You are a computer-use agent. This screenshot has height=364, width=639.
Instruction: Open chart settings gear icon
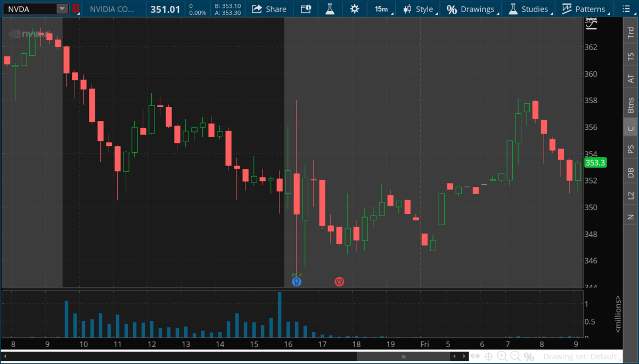(x=355, y=9)
